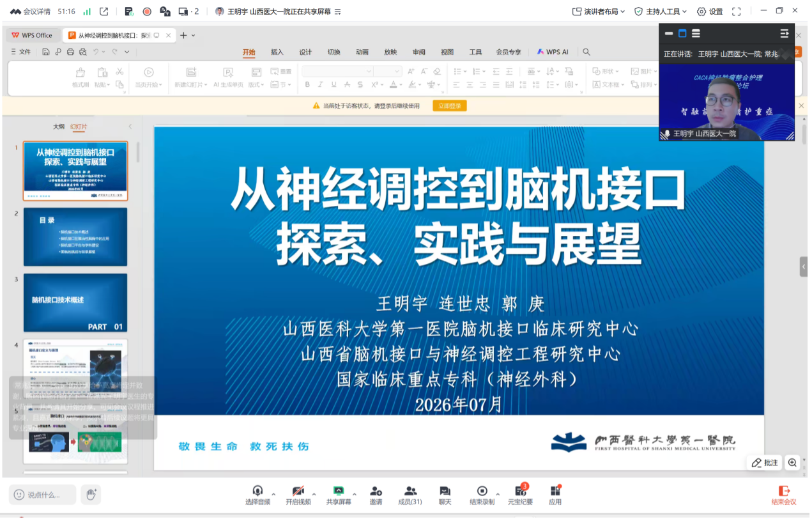Click 结束会议 end meeting button

[x=784, y=495]
